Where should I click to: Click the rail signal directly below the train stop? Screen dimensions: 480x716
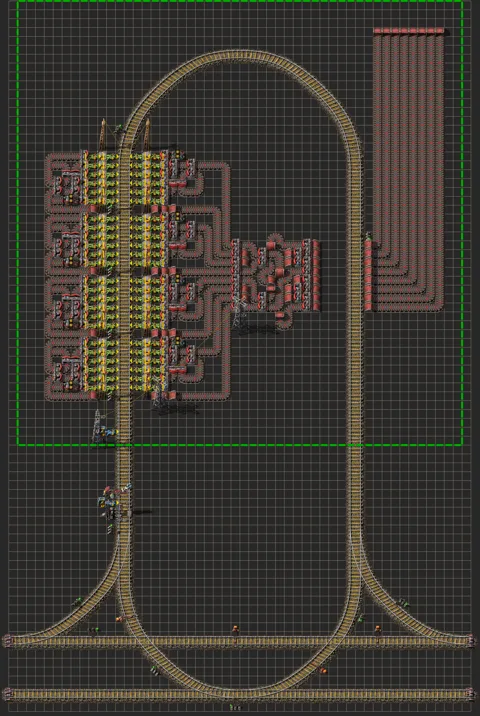[110, 529]
